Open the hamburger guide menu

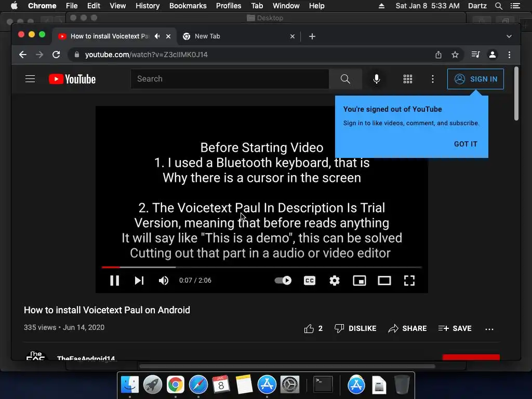point(30,79)
